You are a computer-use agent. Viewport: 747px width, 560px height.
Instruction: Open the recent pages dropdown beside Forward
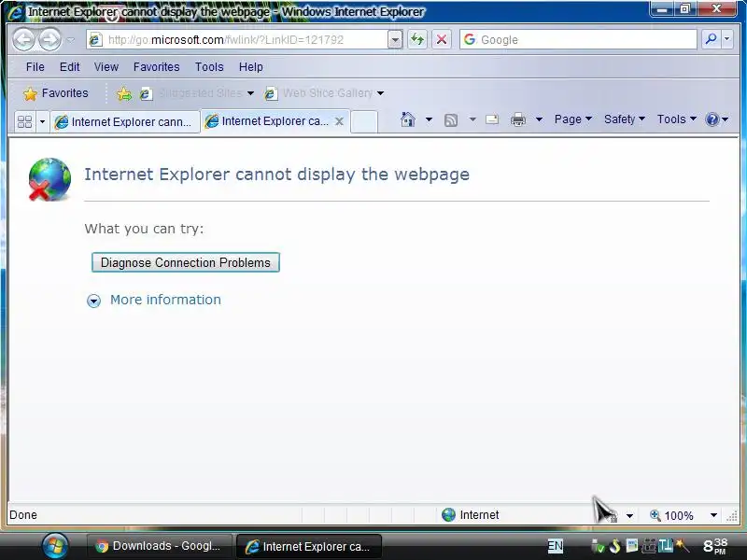pyautogui.click(x=71, y=40)
